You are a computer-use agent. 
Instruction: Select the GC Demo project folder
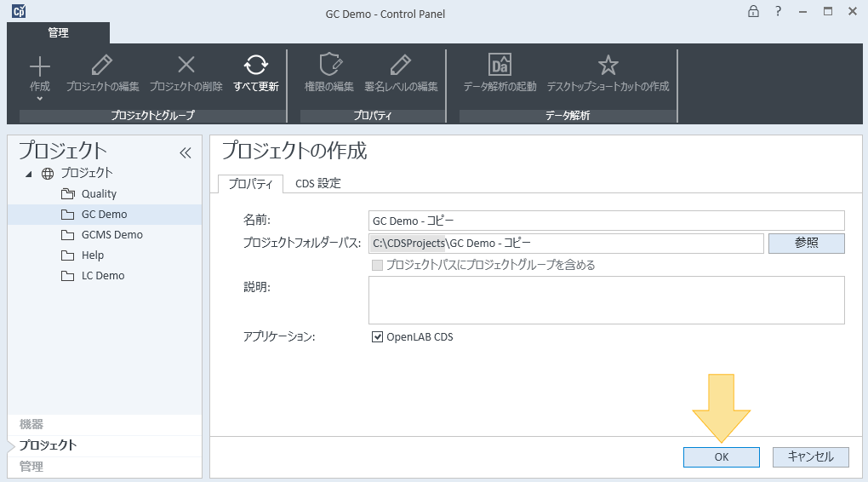(105, 215)
